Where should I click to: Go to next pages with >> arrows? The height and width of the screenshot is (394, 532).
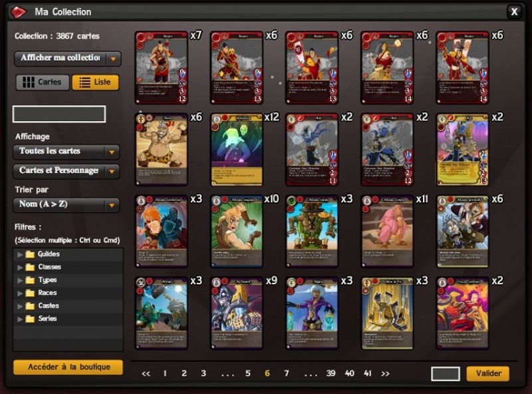(x=385, y=373)
